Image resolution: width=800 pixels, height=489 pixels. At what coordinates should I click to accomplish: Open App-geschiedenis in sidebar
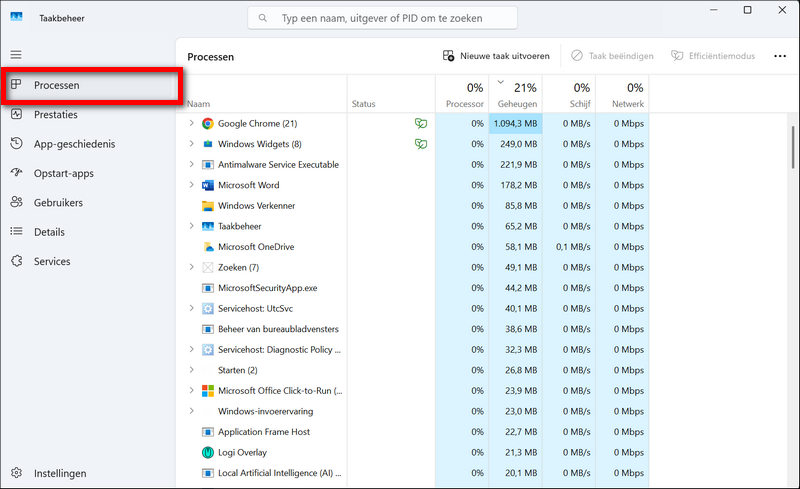click(74, 144)
